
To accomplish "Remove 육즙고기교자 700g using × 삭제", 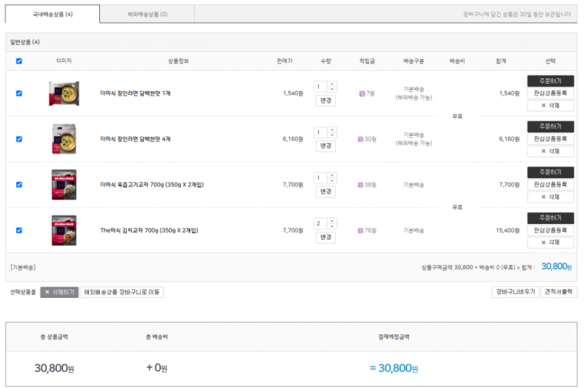I will tap(550, 197).
